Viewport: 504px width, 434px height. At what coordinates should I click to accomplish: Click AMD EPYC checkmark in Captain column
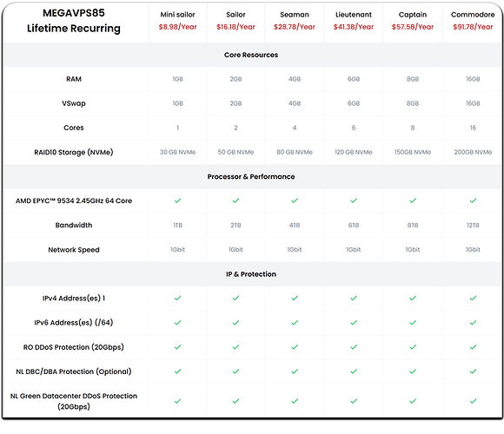(413, 201)
